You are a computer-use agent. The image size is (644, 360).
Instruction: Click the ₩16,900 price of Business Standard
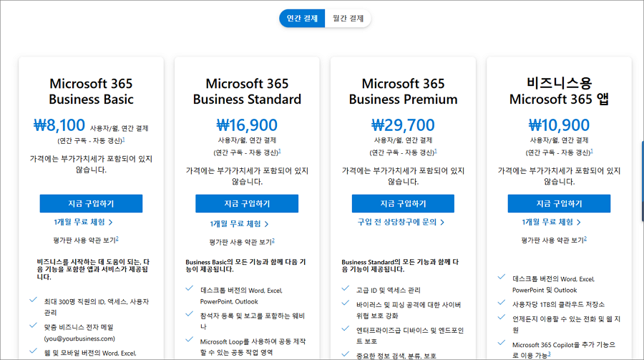click(x=247, y=125)
